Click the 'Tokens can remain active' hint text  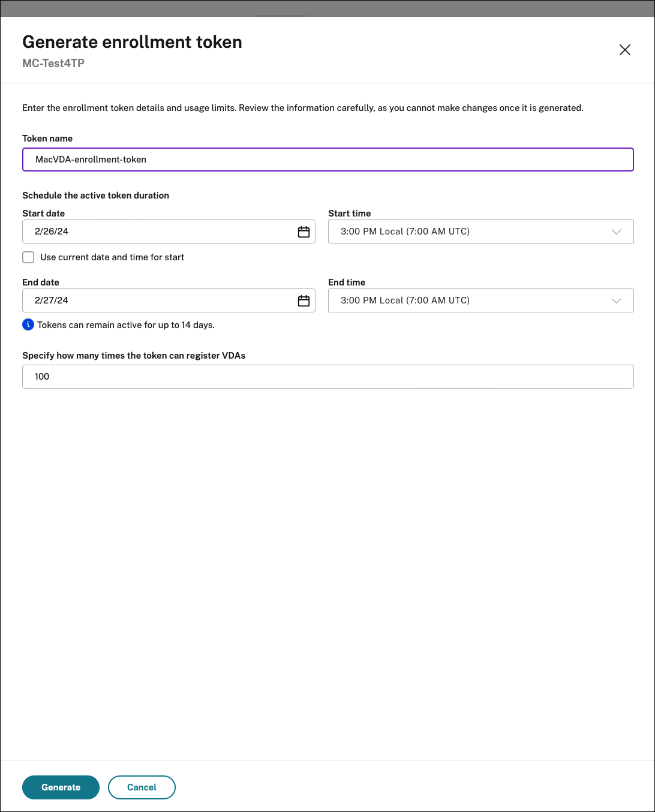pos(126,325)
